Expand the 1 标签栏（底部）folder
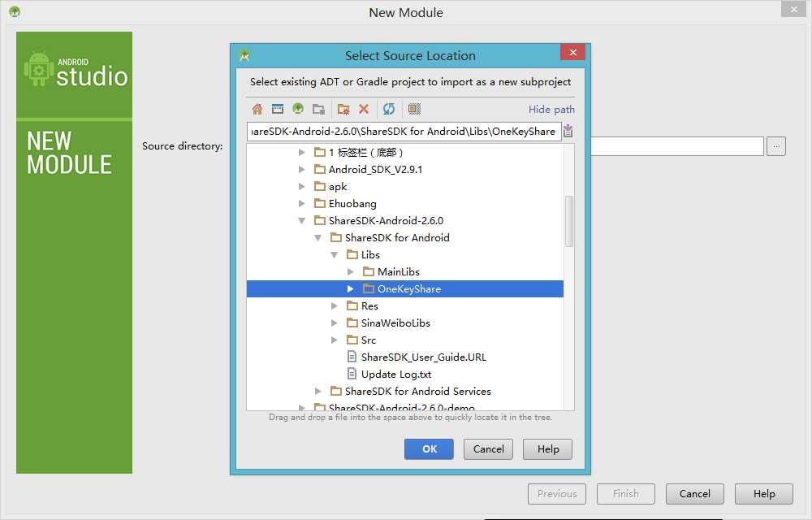 click(x=301, y=152)
